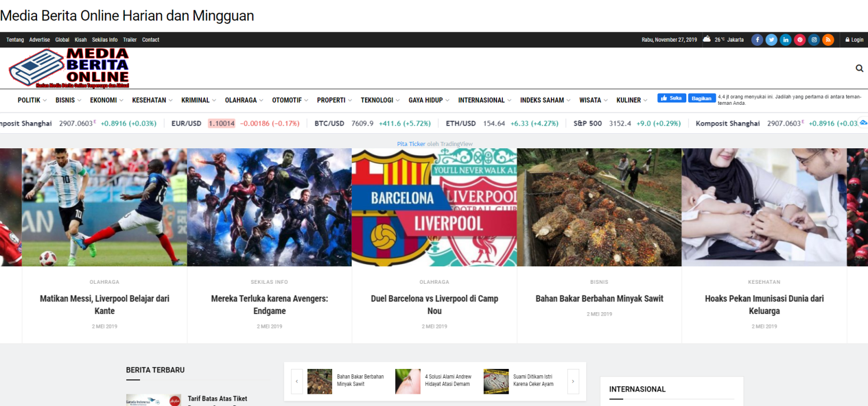Click the Sekilas Info label above Avengers headline
The image size is (868, 406).
pyautogui.click(x=270, y=282)
